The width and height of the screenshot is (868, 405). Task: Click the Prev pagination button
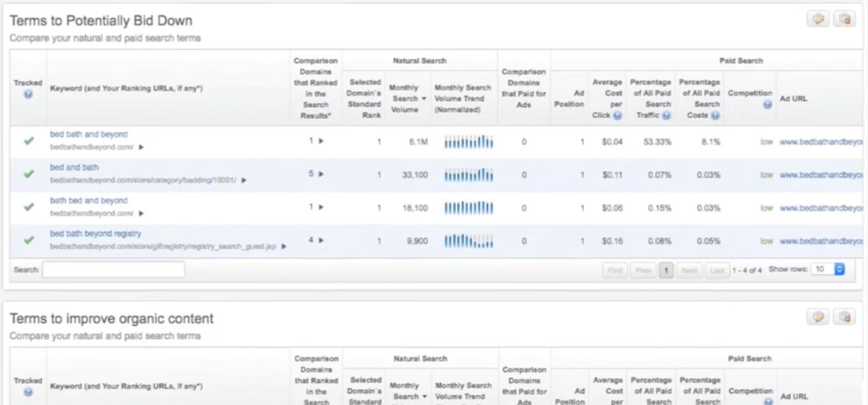pos(644,270)
